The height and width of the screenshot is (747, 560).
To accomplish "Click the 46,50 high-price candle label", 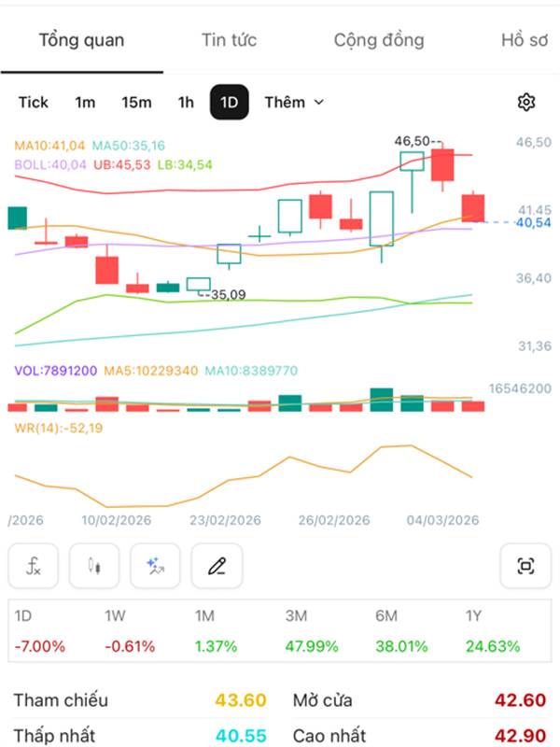I will [x=413, y=141].
